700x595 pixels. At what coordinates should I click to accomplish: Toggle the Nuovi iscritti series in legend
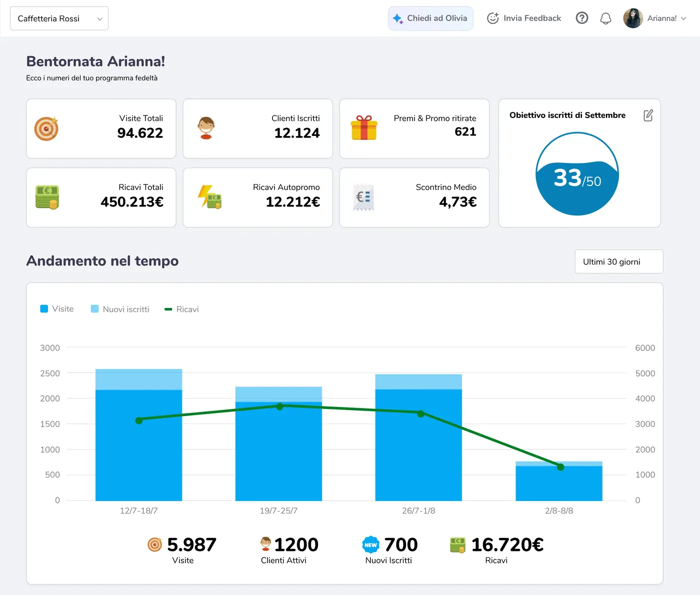(120, 309)
